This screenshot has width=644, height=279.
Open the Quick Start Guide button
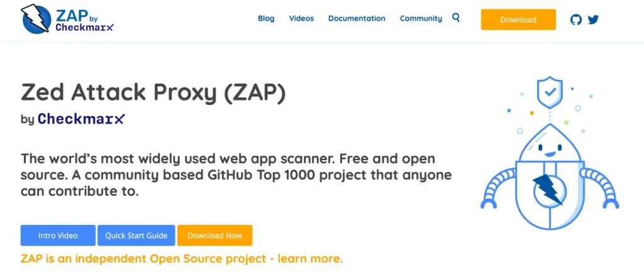click(x=136, y=236)
